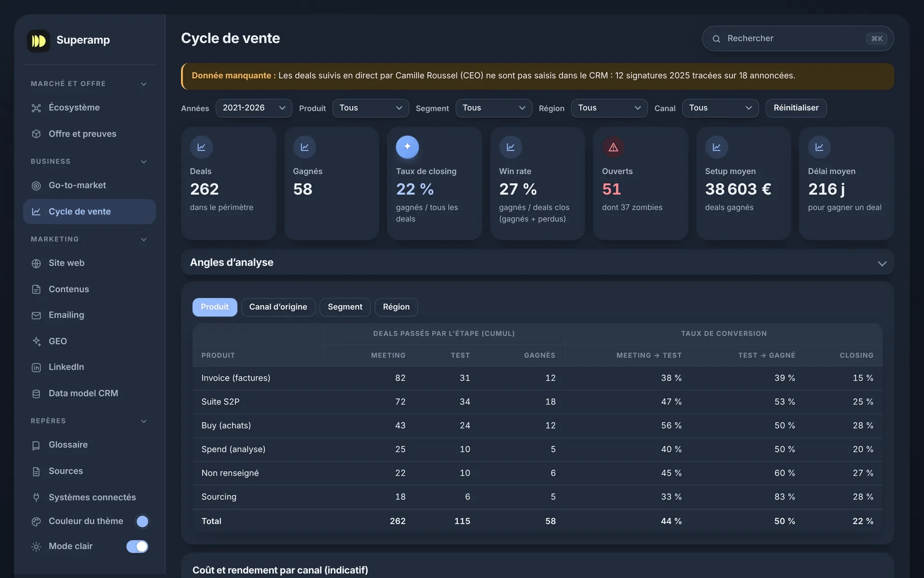Open the Segment filter dropdown

tap(494, 108)
